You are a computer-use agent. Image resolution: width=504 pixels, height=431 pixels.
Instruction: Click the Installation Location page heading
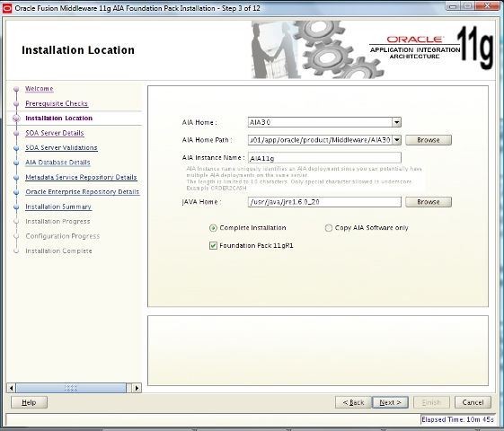[x=78, y=50]
